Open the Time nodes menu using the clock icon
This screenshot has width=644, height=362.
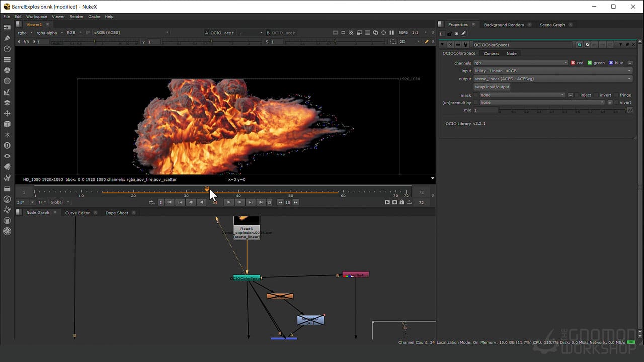[x=7, y=49]
